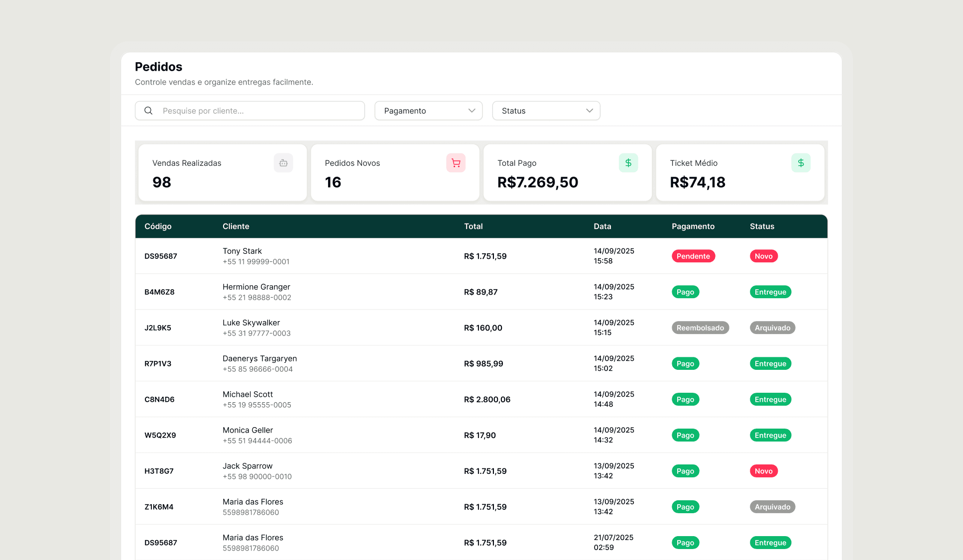The image size is (963, 560).
Task: Click the Data column header
Action: click(602, 226)
